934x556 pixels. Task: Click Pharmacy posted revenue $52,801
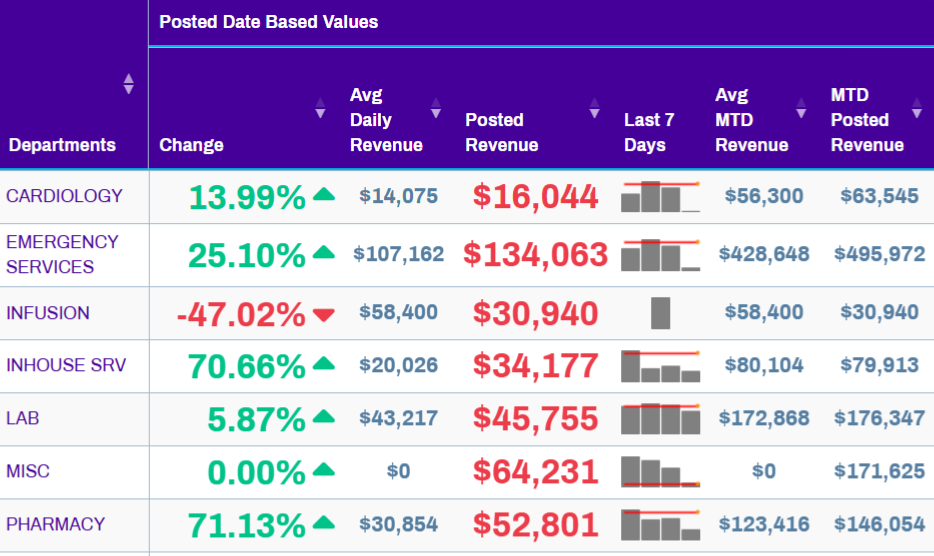click(x=535, y=524)
